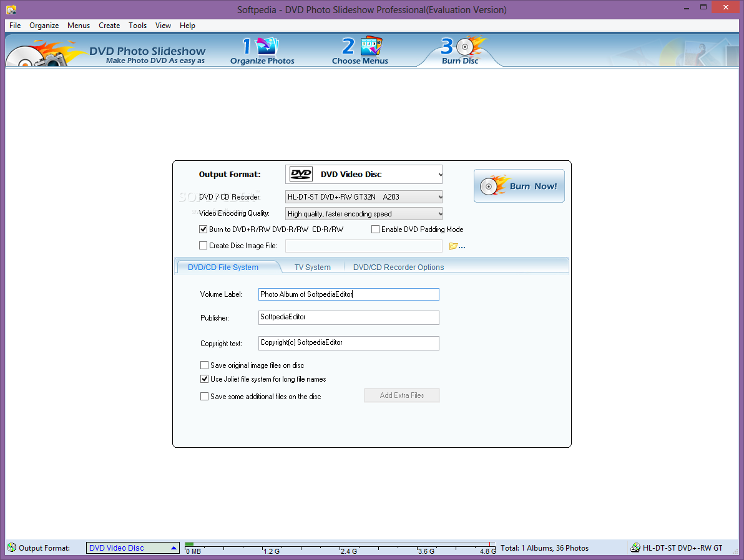Check Save some additional files on the disc

[205, 397]
